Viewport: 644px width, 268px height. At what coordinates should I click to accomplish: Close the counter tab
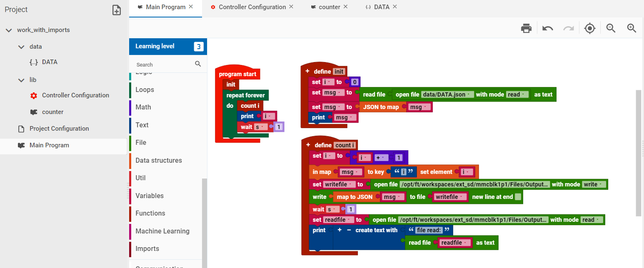pyautogui.click(x=345, y=7)
